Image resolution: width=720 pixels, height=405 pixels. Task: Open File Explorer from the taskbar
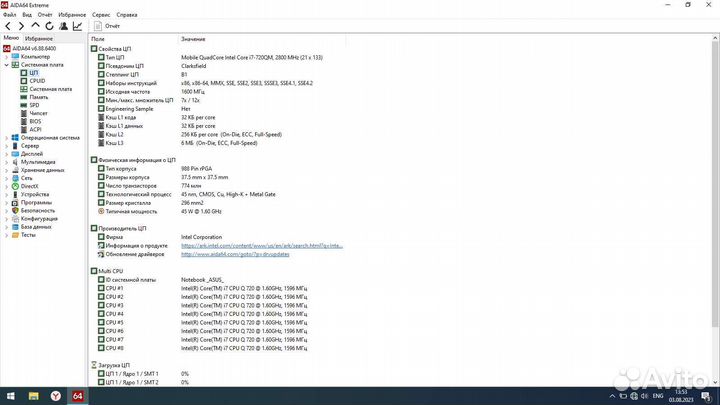coord(33,396)
